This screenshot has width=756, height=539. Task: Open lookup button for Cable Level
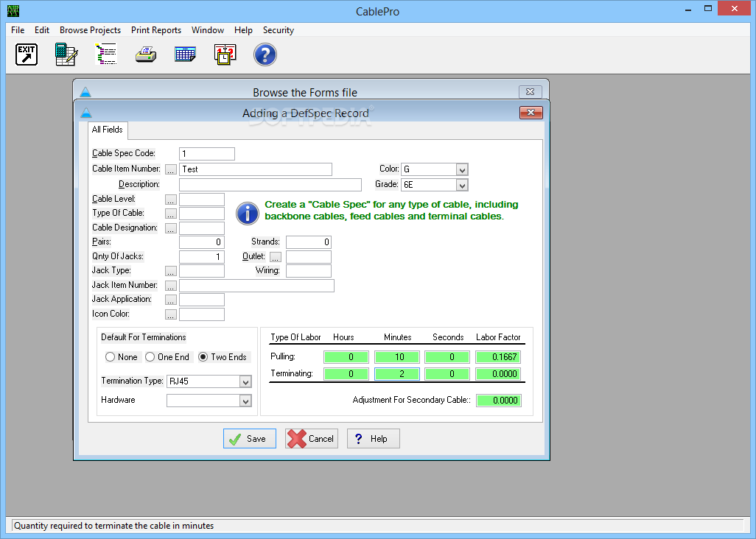click(x=171, y=200)
